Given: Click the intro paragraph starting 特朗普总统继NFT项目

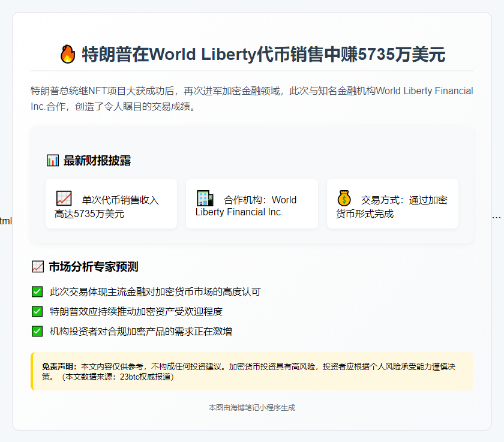Looking at the screenshot, I should pos(251,98).
